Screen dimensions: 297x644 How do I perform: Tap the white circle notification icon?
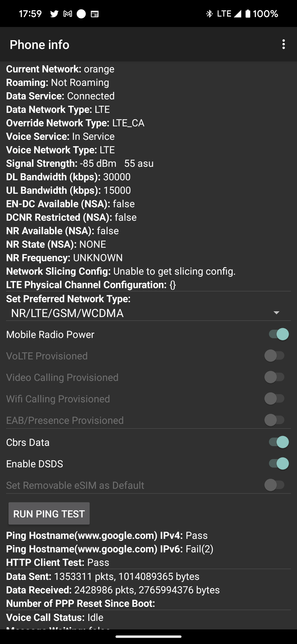(81, 14)
